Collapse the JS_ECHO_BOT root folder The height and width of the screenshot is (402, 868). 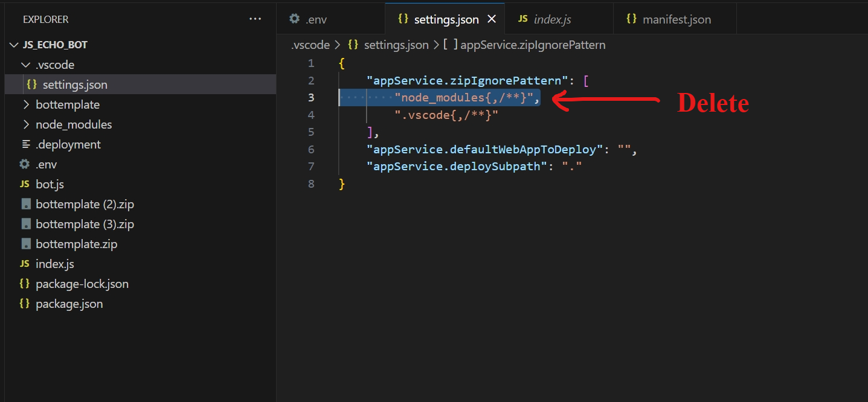pyautogui.click(x=14, y=45)
